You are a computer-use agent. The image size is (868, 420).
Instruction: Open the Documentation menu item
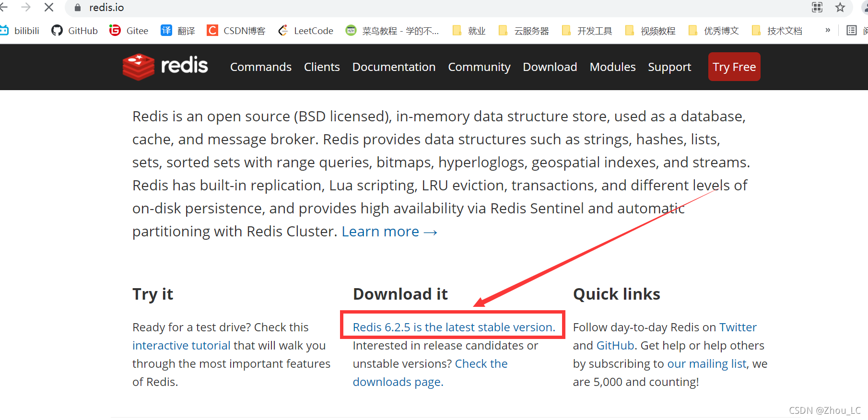point(394,67)
